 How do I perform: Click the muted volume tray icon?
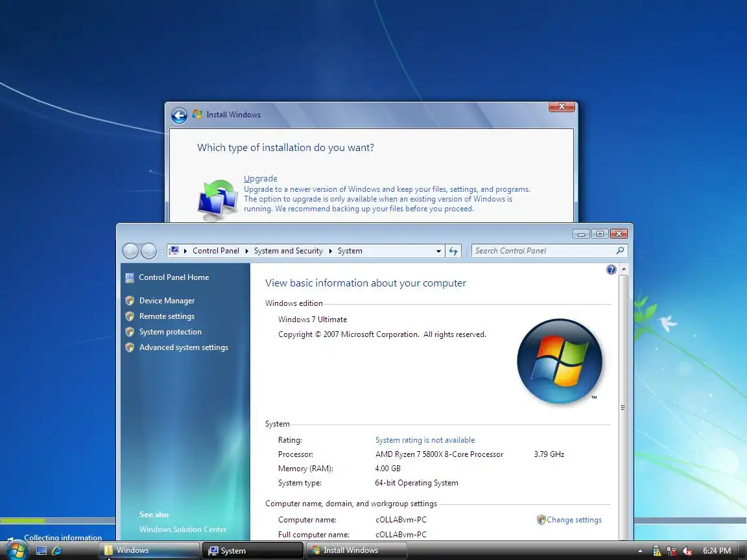click(x=687, y=551)
